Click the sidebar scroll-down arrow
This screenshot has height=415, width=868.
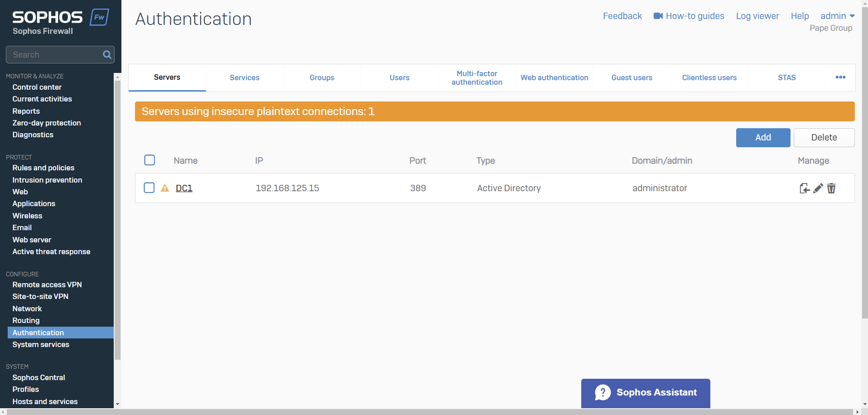point(118,404)
